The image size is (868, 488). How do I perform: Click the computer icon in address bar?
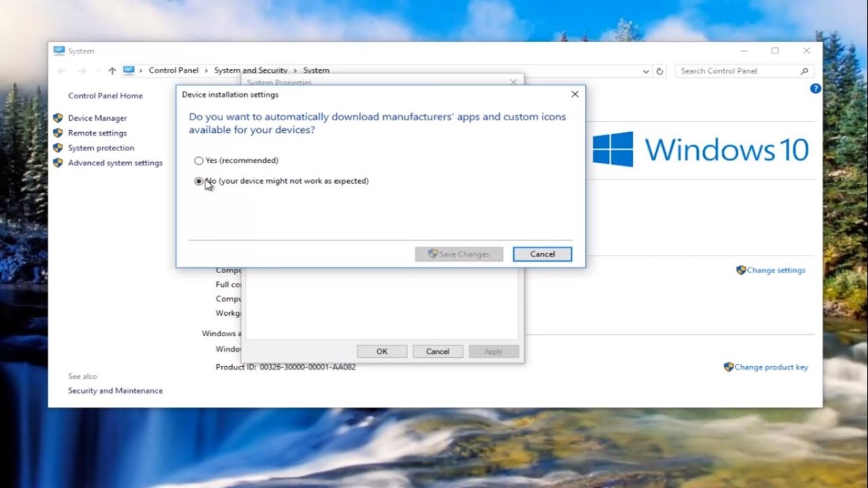tap(129, 70)
